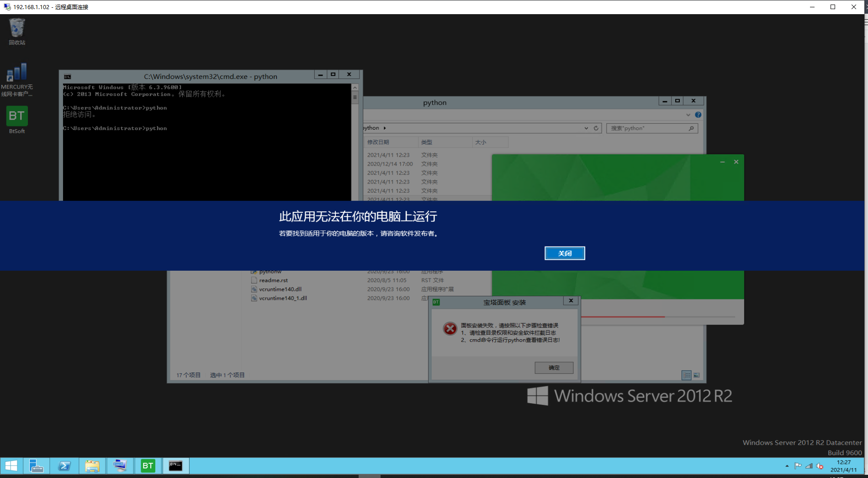868x478 pixels.
Task: Sort by 类型 column header
Action: [445, 142]
